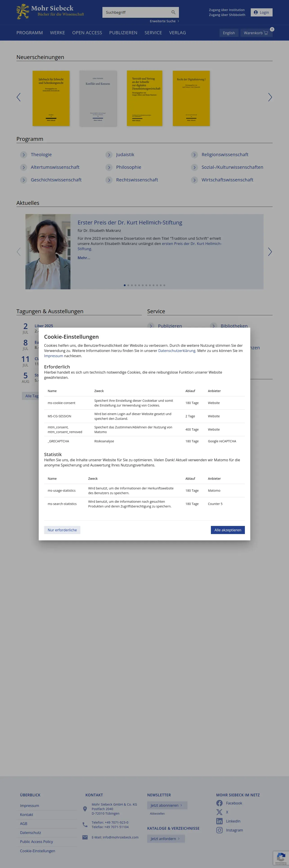
Task: Click the chevron icon beside Wirtschaftswissenschaft
Action: pyautogui.click(x=194, y=180)
